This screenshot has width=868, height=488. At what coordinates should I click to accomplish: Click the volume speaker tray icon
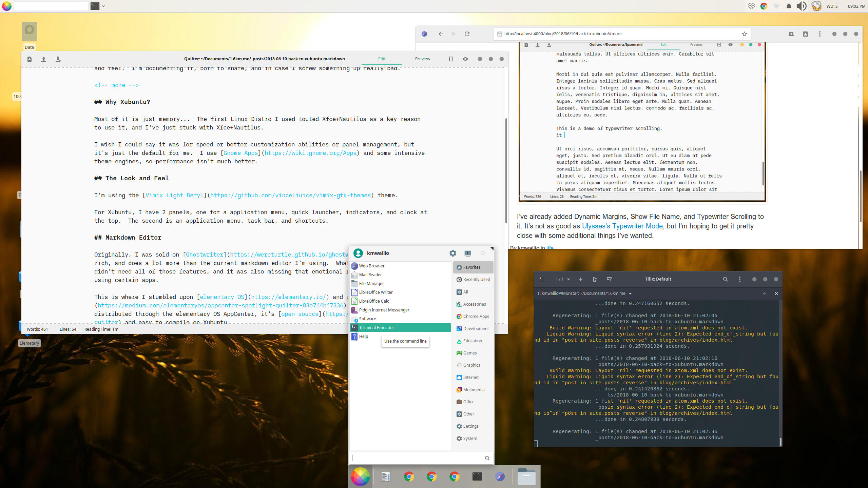click(801, 6)
